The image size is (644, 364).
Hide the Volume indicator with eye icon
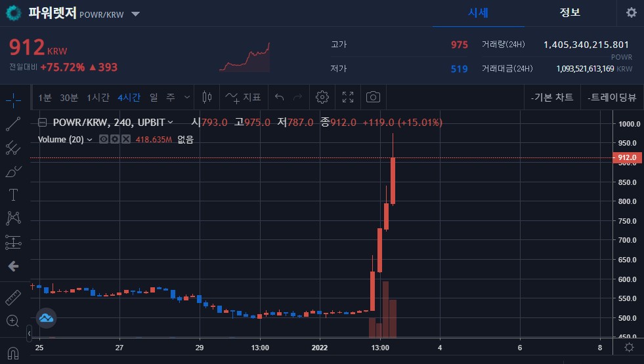click(104, 140)
